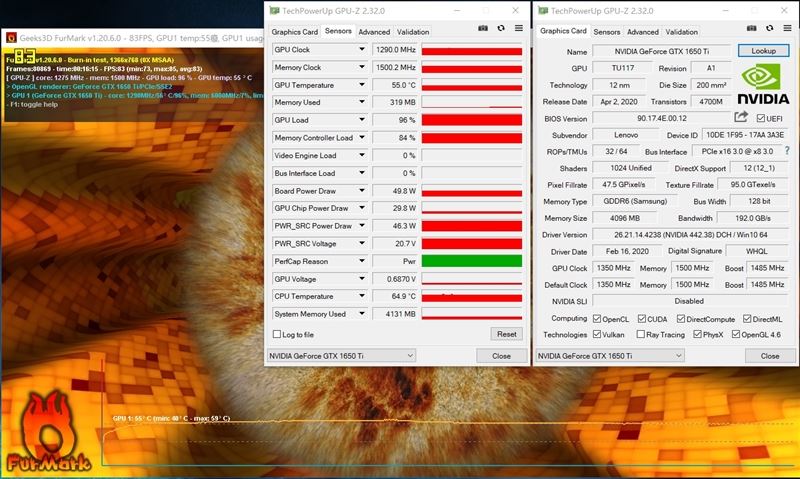Toggle Ray Tracing checkbox
The height and width of the screenshot is (479, 800).
(x=641, y=334)
